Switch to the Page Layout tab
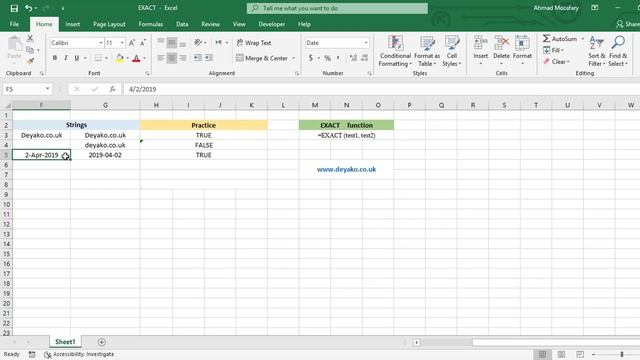640x360 pixels. pos(109,24)
